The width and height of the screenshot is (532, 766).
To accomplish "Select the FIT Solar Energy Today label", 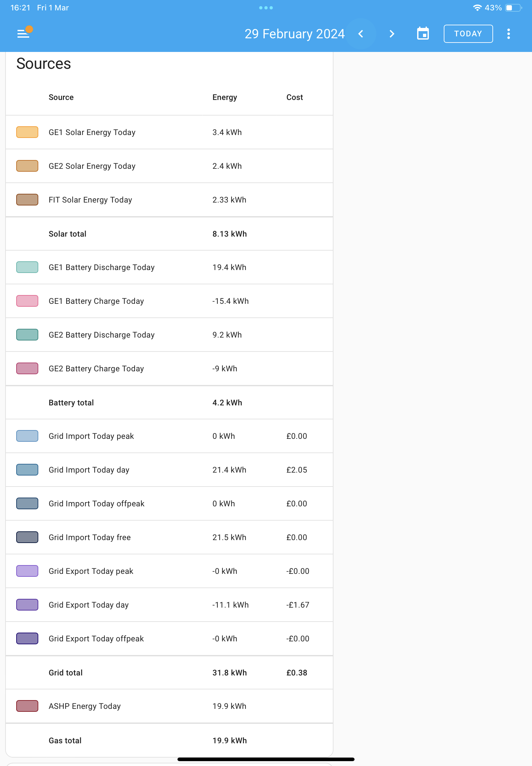I will click(x=90, y=200).
